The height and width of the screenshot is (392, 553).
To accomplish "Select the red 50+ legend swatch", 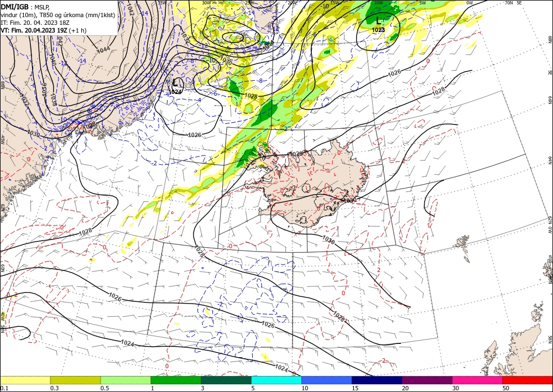I will tap(528, 380).
